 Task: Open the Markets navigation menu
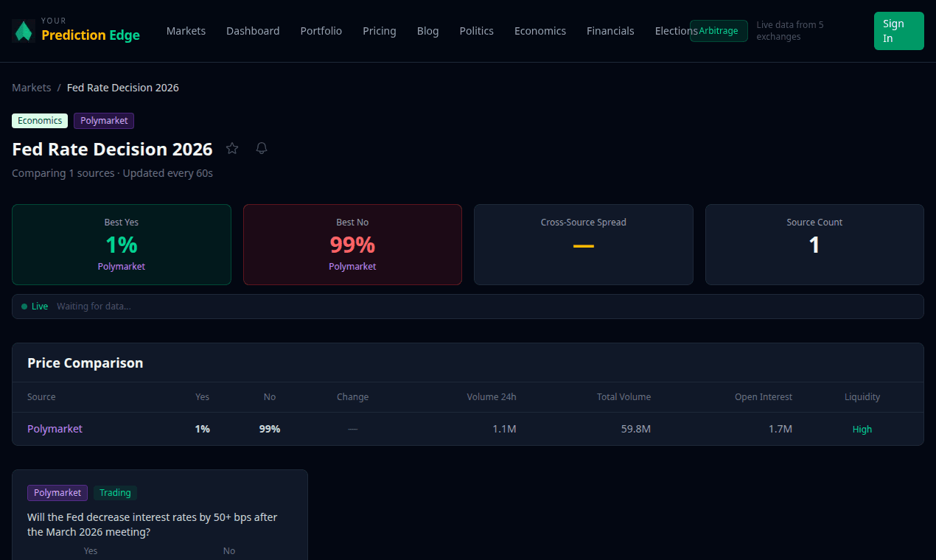click(186, 31)
